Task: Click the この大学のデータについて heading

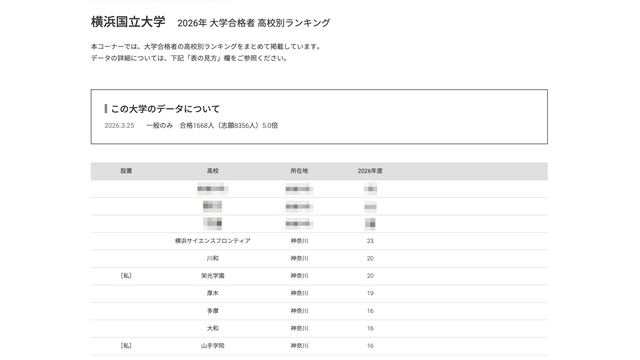Action: coord(165,109)
